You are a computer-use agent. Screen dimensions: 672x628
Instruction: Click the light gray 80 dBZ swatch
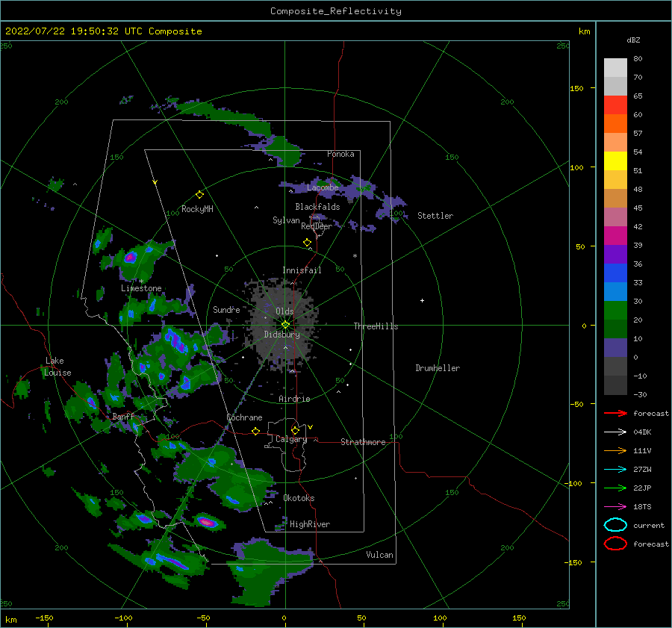coord(615,67)
